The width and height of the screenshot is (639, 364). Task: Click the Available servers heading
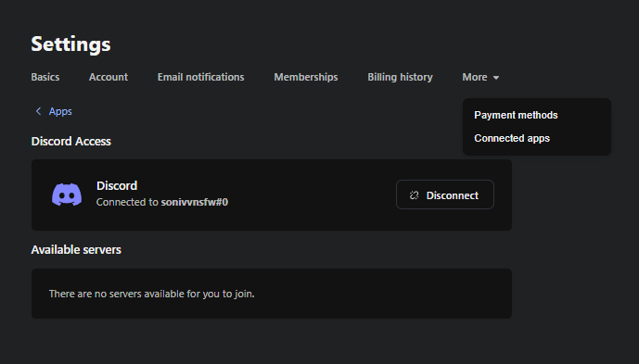(76, 249)
